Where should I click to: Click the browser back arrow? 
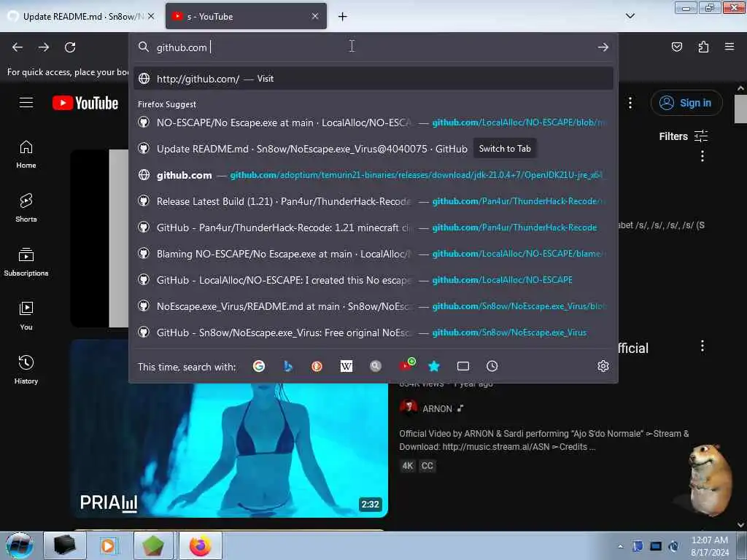coord(18,47)
